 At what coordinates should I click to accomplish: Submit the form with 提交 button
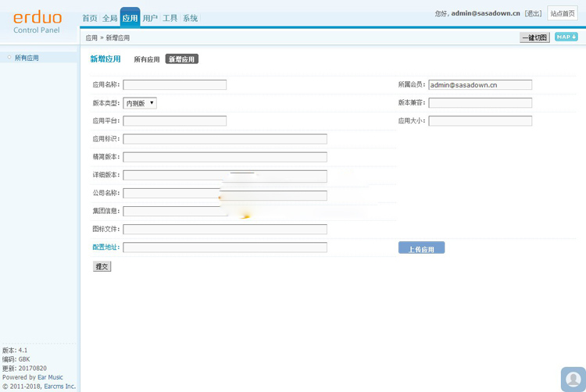[102, 266]
